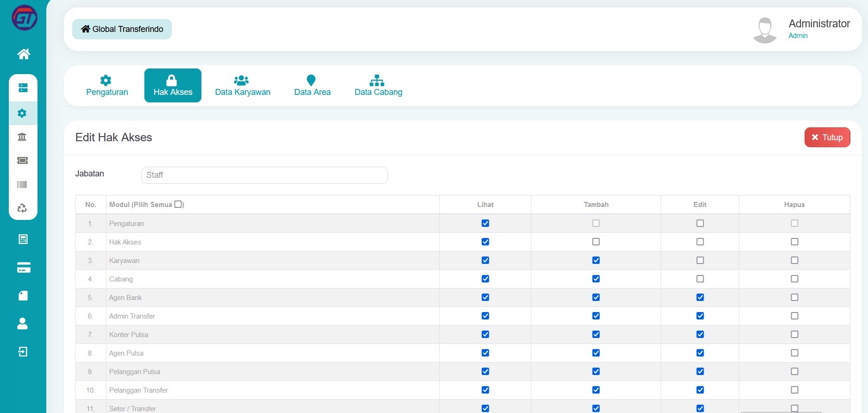Image resolution: width=868 pixels, height=413 pixels.
Task: Check Tambah for Hak Akses
Action: pyautogui.click(x=596, y=242)
